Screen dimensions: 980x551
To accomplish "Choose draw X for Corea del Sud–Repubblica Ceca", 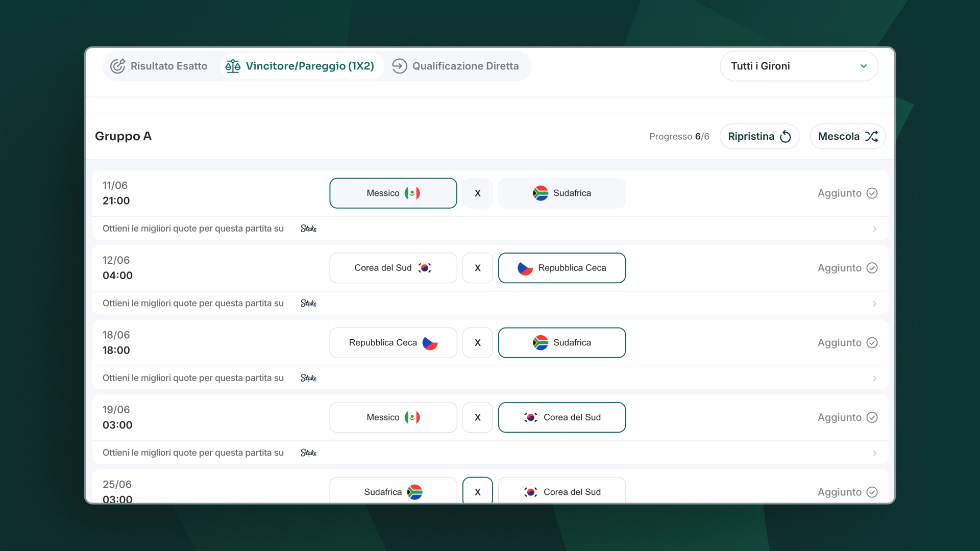I will pyautogui.click(x=478, y=268).
